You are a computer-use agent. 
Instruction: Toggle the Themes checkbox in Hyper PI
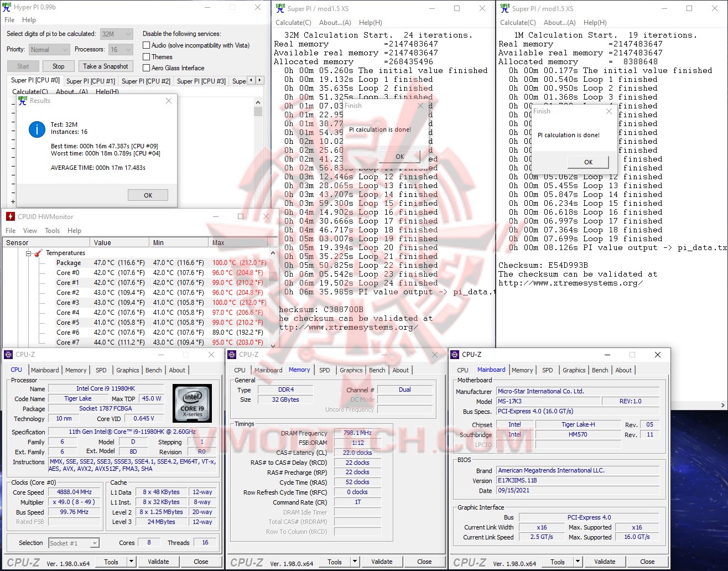tap(147, 56)
